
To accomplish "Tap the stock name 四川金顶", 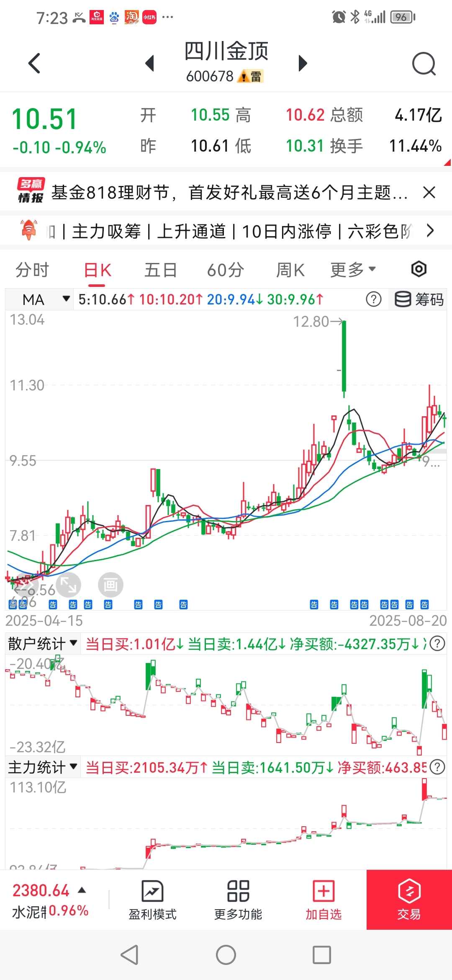I will (226, 51).
